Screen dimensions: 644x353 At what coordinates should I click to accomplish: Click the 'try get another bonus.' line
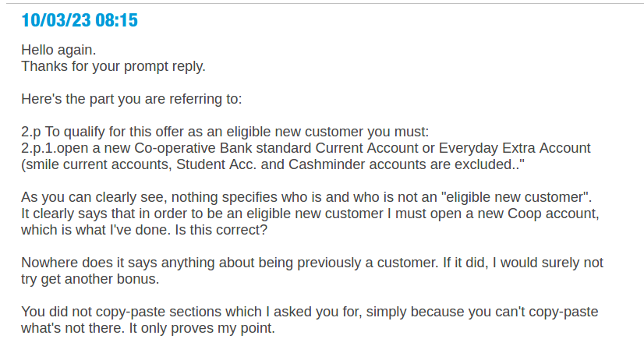(90, 279)
